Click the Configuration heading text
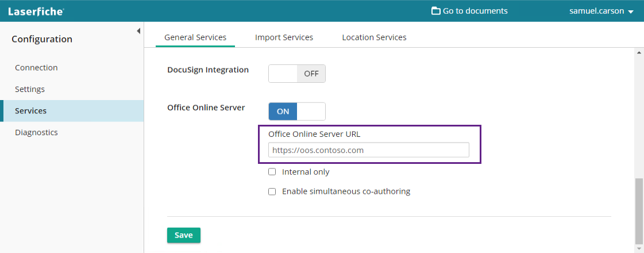The height and width of the screenshot is (253, 644). pyautogui.click(x=42, y=39)
